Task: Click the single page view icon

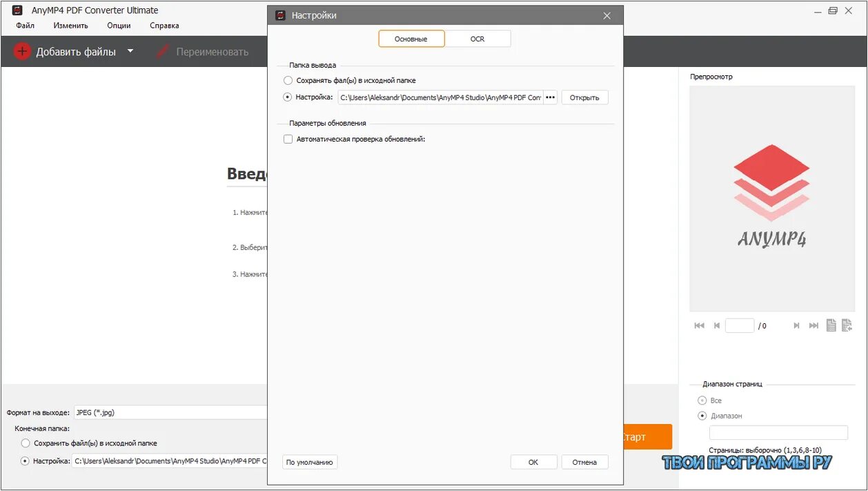Action: 831,325
